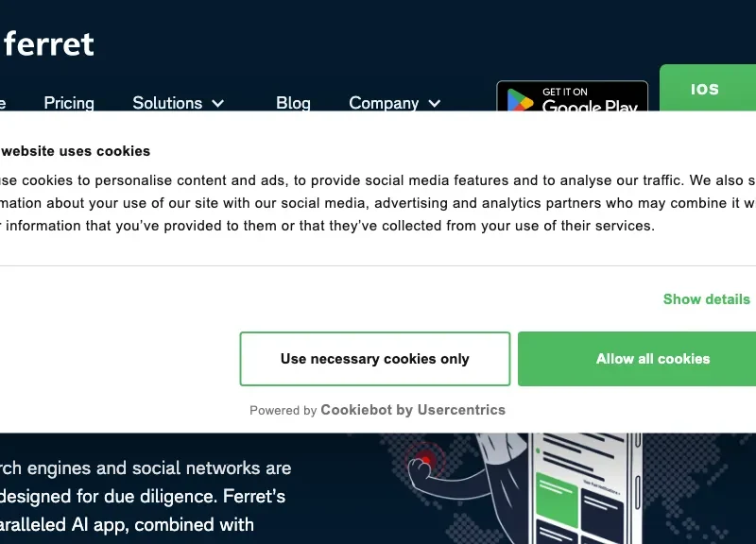This screenshot has width=756, height=544.
Task: Click the hero paragraph about due diligence
Action: pos(146,496)
